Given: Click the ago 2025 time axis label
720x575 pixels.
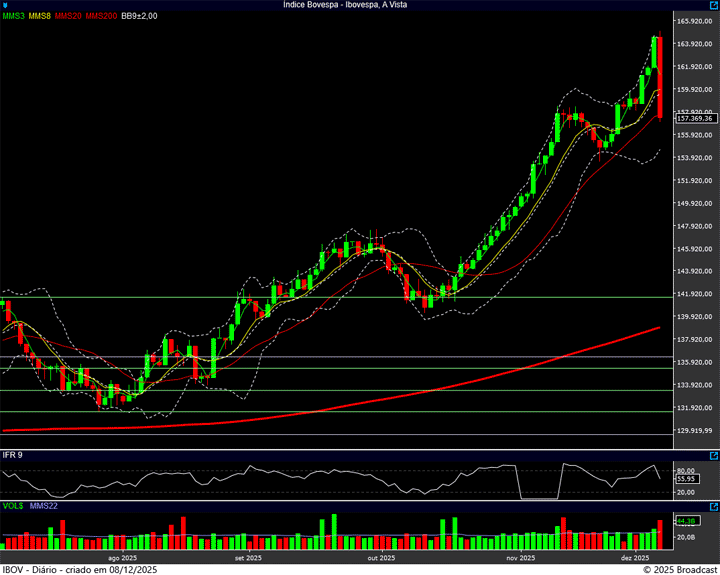Looking at the screenshot, I should coord(121,557).
